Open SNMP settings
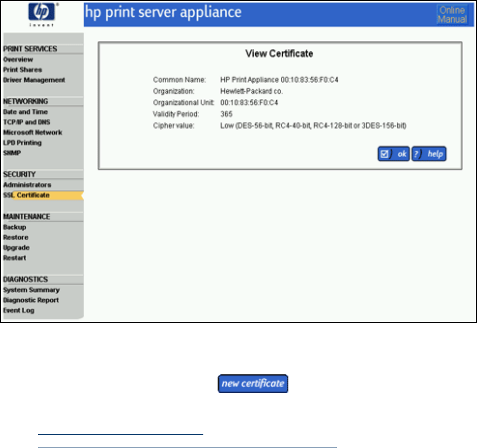477x448 pixels. click(x=12, y=153)
